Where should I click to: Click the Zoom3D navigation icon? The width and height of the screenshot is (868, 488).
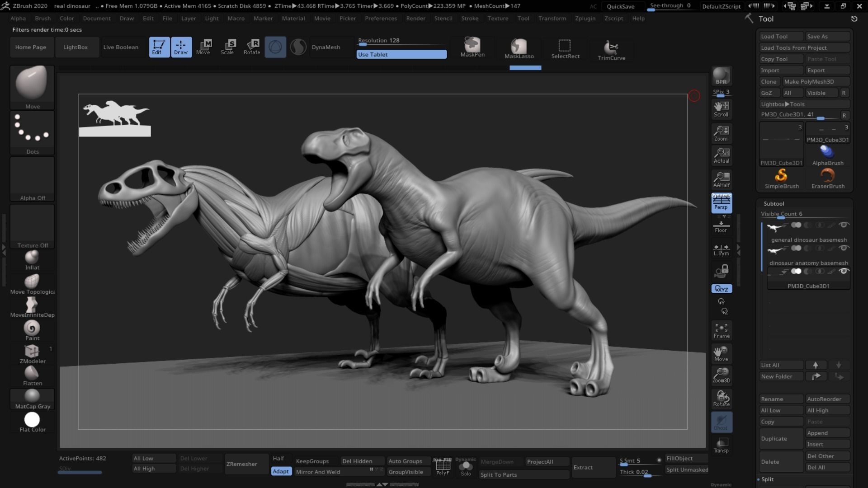pos(721,375)
